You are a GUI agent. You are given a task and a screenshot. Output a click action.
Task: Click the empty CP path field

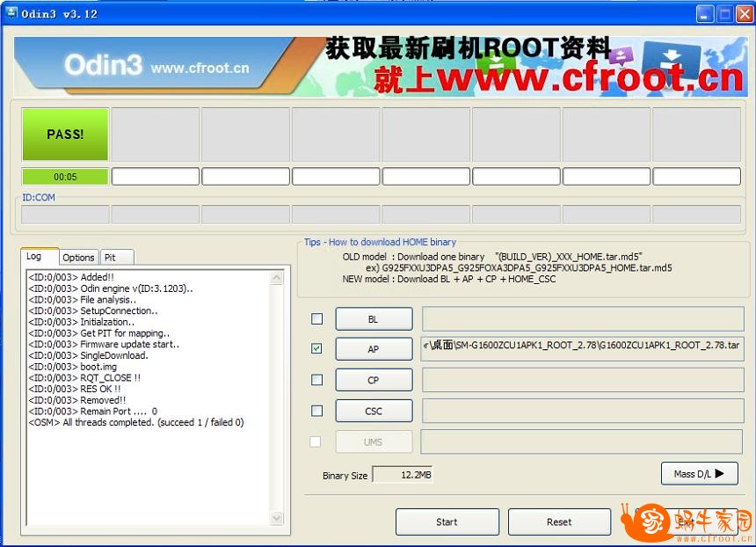(x=583, y=380)
